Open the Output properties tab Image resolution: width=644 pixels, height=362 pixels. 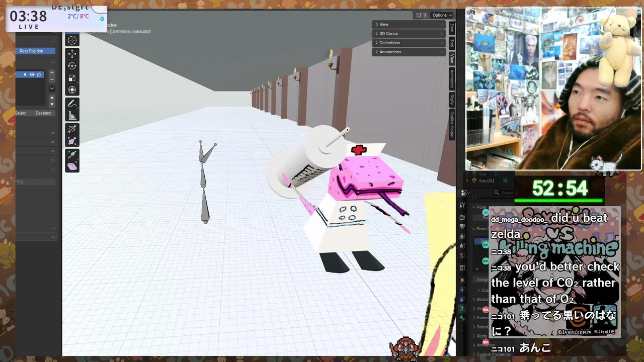(462, 227)
